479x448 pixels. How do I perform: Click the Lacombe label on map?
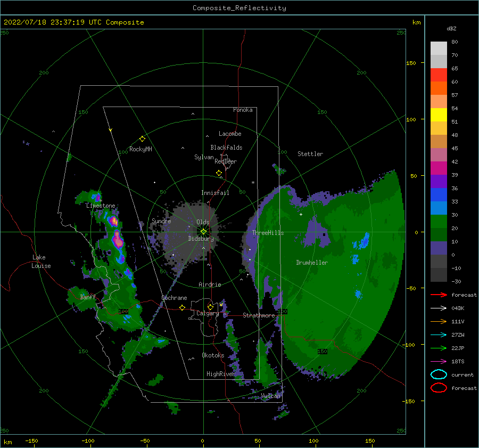(x=230, y=134)
